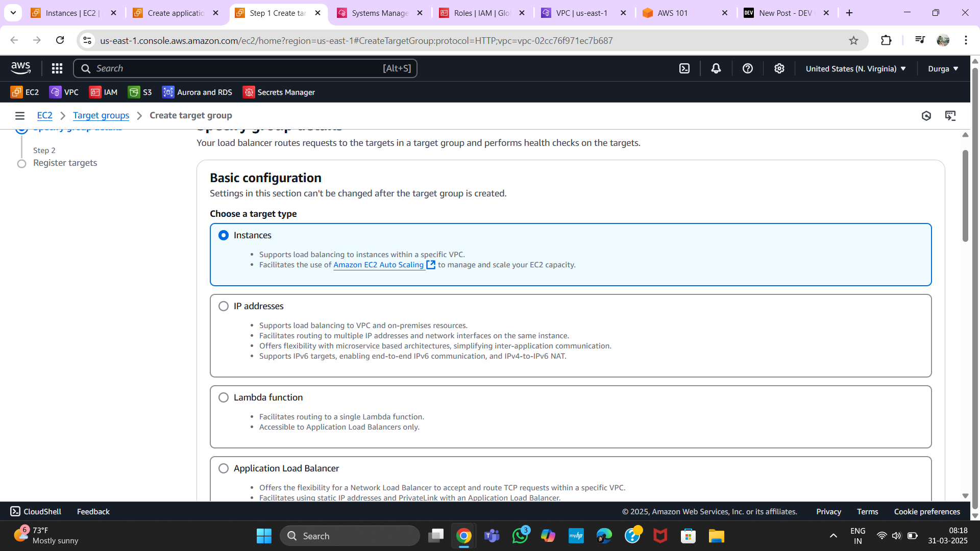The height and width of the screenshot is (551, 980).
Task: Toggle the side navigation hamburger menu
Action: point(20,116)
